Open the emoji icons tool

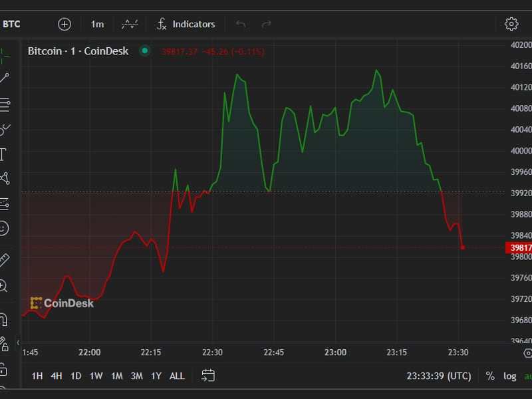3,228
